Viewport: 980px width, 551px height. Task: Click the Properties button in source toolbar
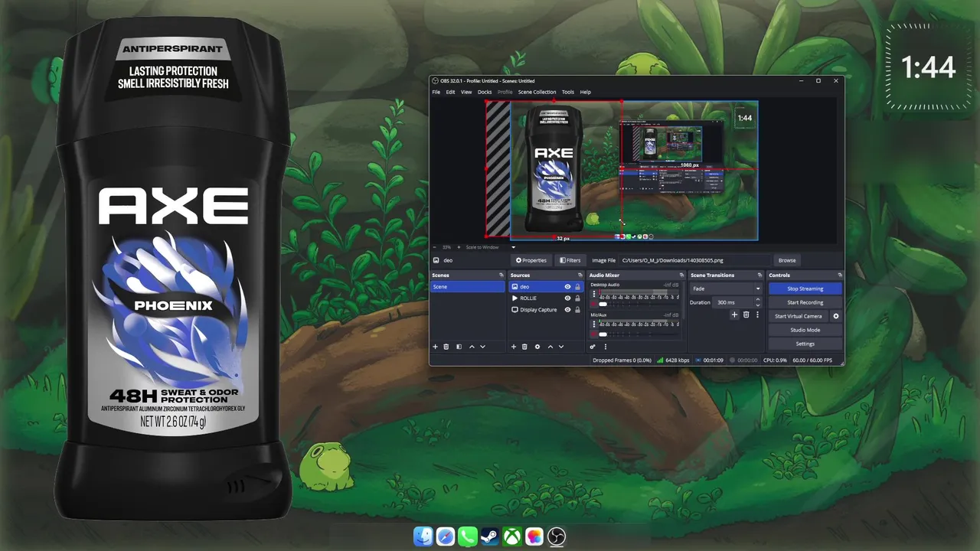(531, 260)
